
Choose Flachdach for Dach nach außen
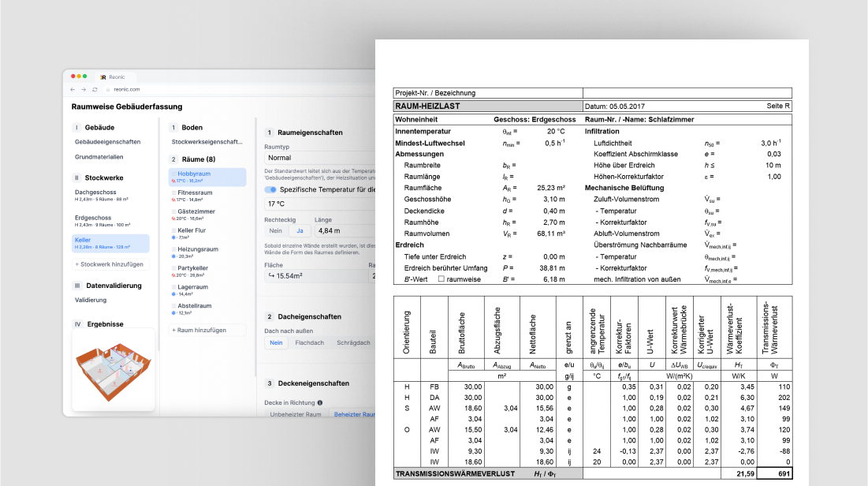(310, 343)
